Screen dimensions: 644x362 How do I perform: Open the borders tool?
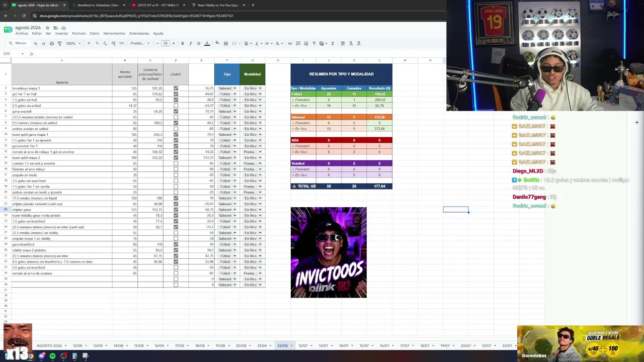tap(226, 43)
